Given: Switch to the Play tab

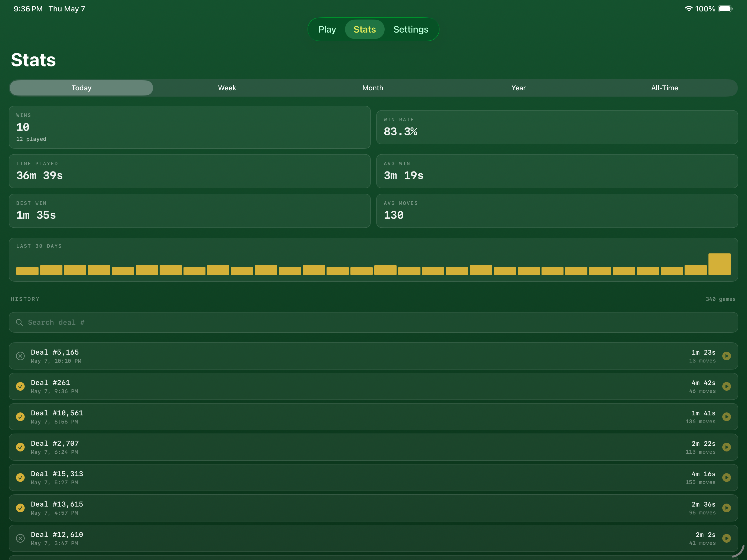Looking at the screenshot, I should [327, 29].
